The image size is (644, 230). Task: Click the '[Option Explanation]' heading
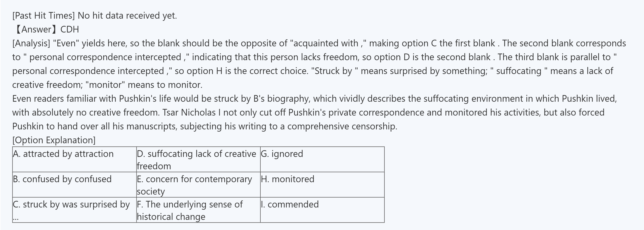tap(54, 140)
